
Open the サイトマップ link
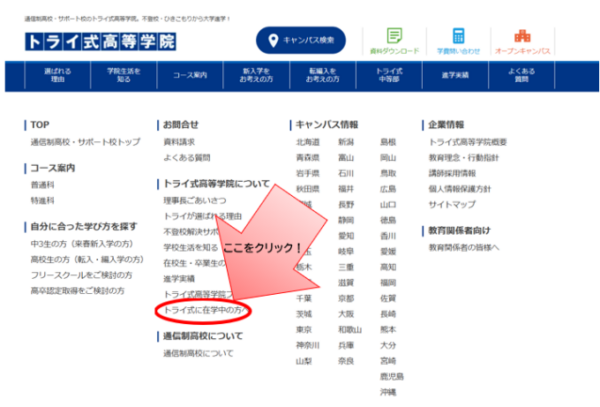point(452,201)
